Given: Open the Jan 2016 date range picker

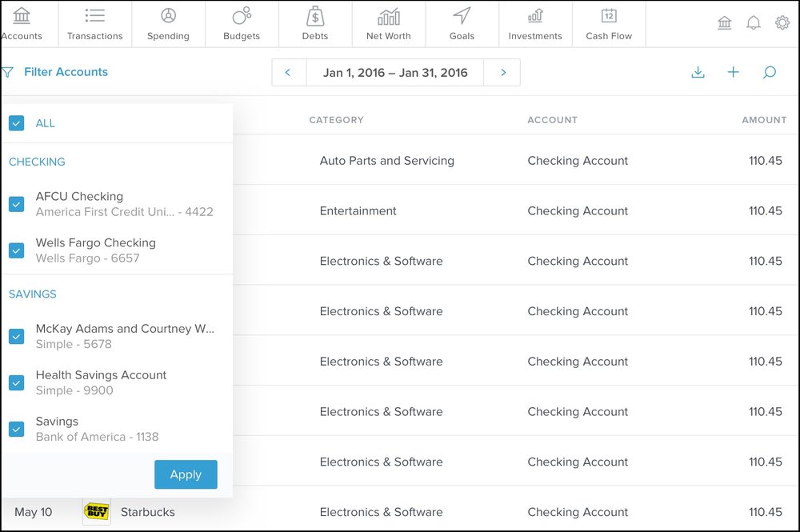Looking at the screenshot, I should [x=395, y=73].
